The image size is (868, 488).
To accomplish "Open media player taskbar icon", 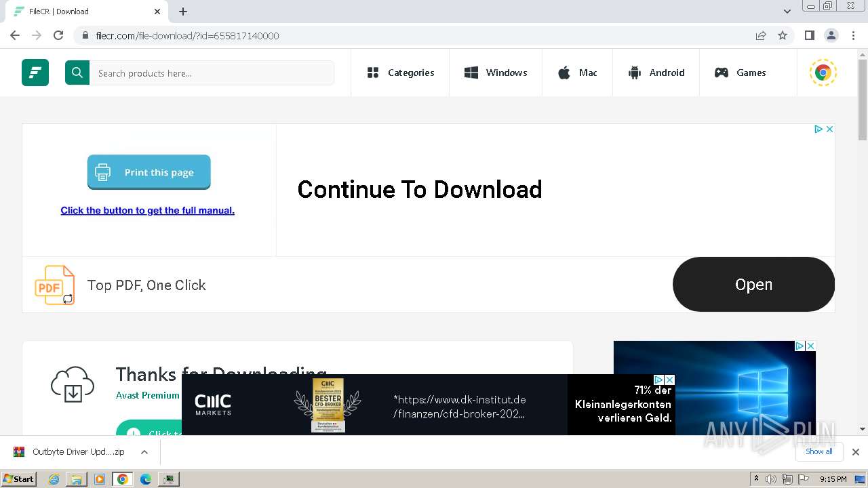I will point(100,479).
